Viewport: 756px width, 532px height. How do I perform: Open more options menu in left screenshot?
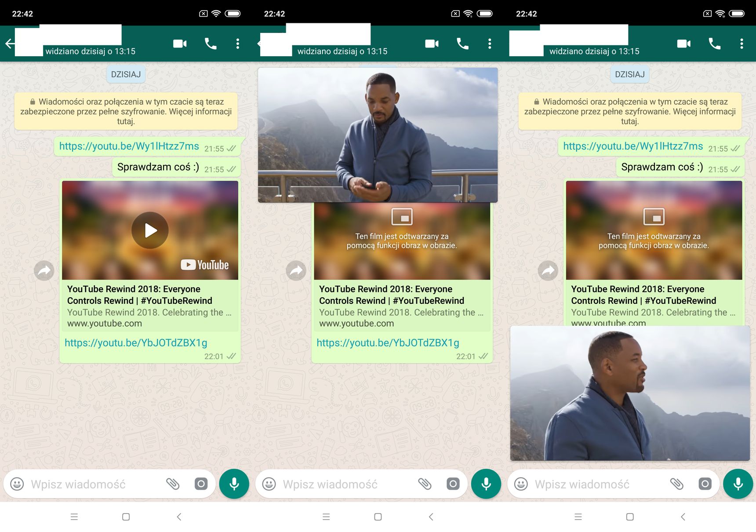click(x=237, y=44)
